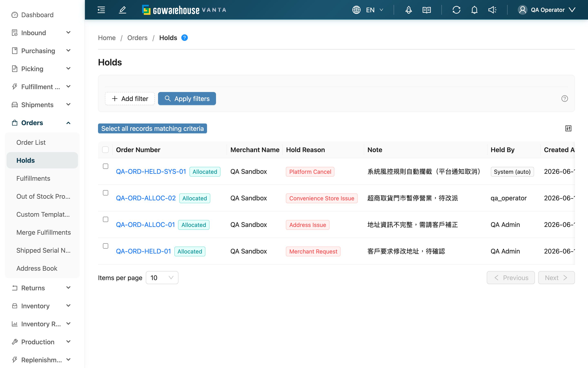This screenshot has height=368, width=588.
Task: Click the GoWarehouse Vanta logo
Action: [x=184, y=10]
